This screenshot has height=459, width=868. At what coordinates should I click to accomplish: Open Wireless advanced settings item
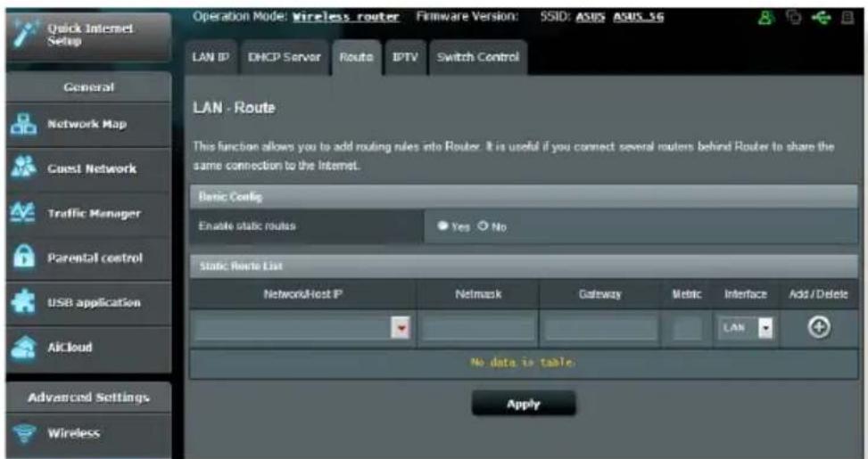click(88, 434)
